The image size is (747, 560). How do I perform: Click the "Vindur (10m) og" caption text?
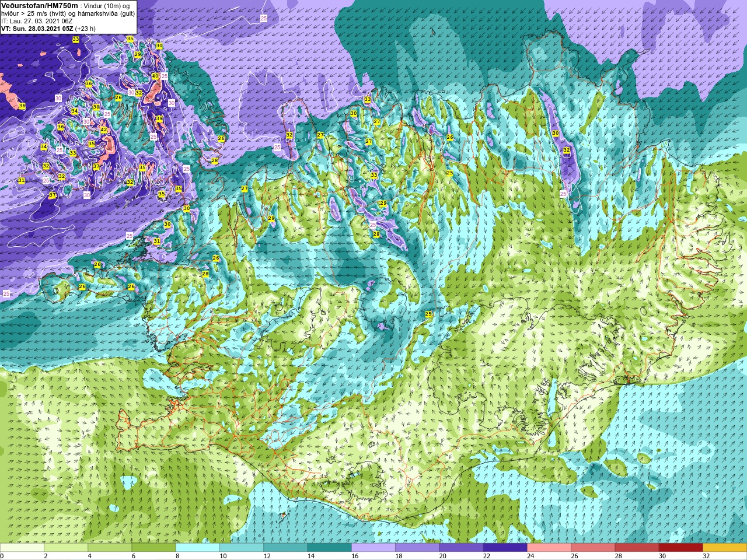click(x=107, y=6)
